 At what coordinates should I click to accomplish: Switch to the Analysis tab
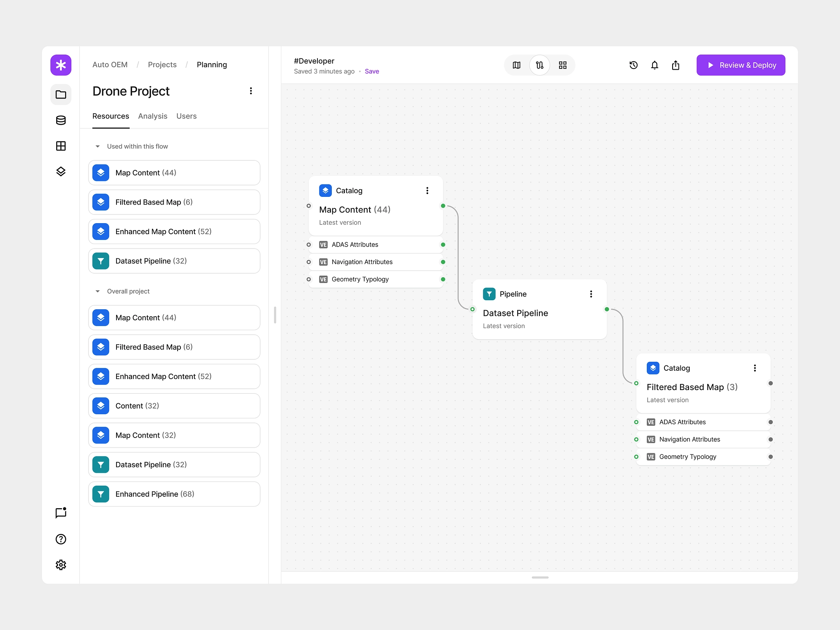153,116
